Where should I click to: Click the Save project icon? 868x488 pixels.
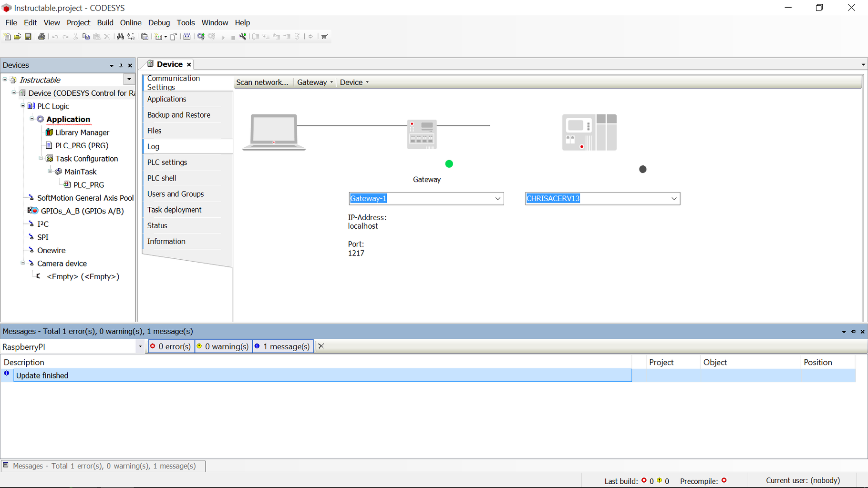[28, 37]
